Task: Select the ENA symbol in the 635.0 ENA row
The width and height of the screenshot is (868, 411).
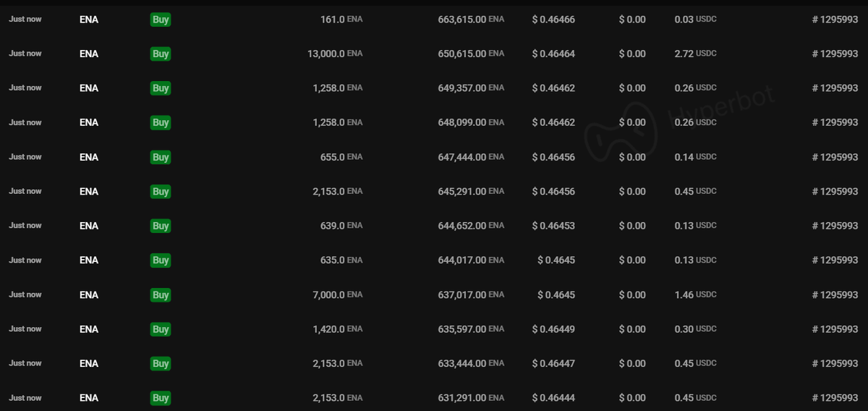Action: tap(89, 260)
